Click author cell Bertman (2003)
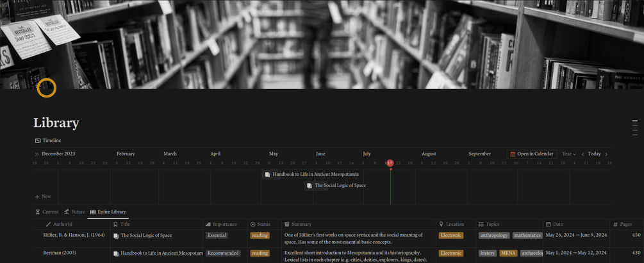This screenshot has width=644, height=263. (x=60, y=253)
